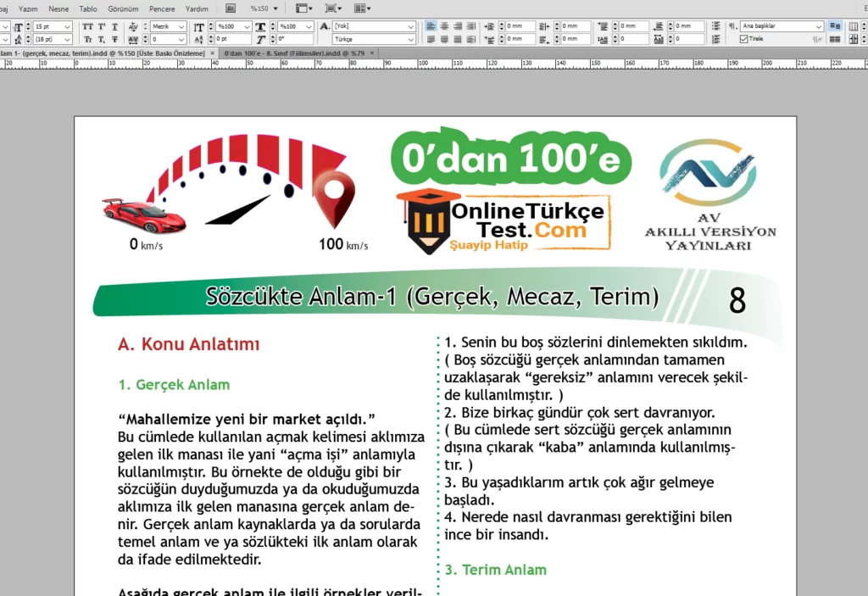Select span columns icon
868x596 pixels.
[835, 26]
